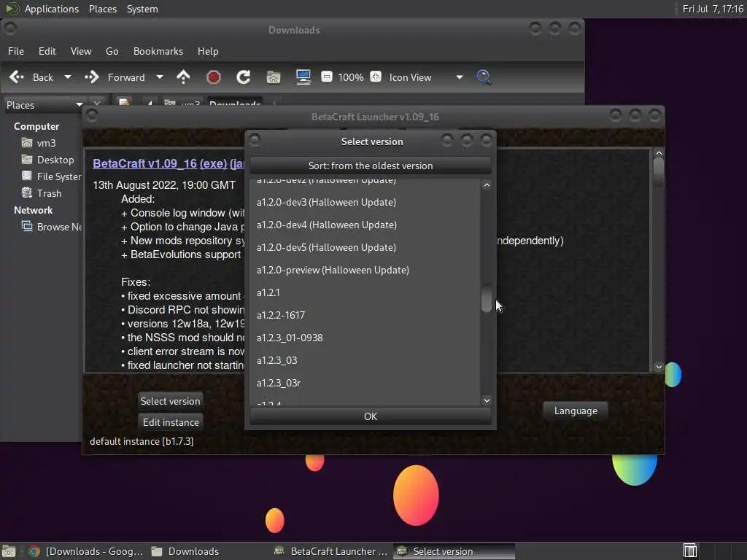Select version a1.2.3_03r
747x560 pixels.
(365, 383)
